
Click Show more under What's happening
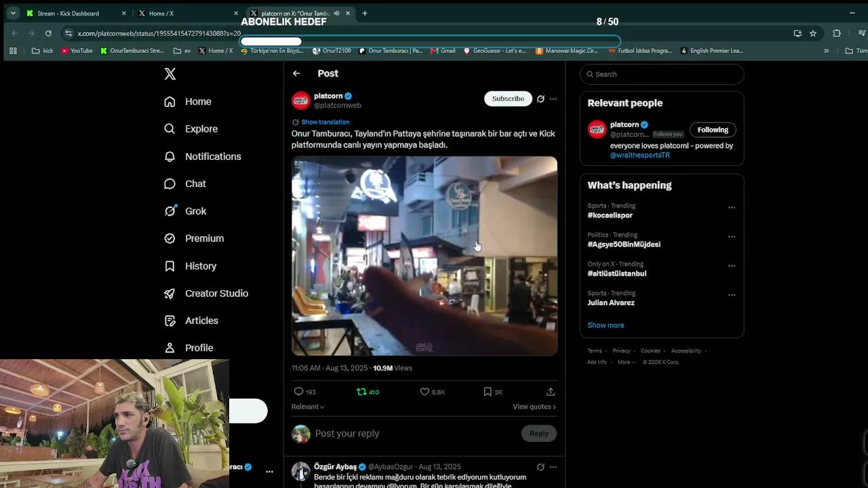606,325
